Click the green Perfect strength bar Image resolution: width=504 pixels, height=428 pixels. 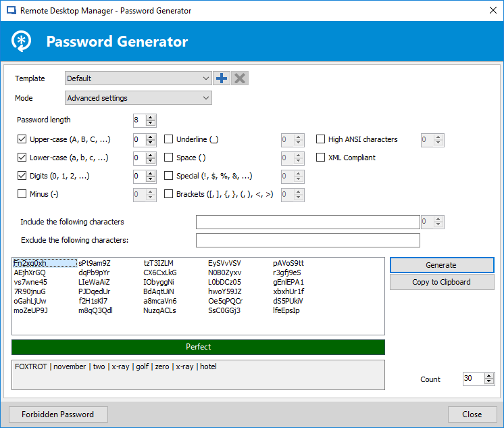[x=198, y=347]
